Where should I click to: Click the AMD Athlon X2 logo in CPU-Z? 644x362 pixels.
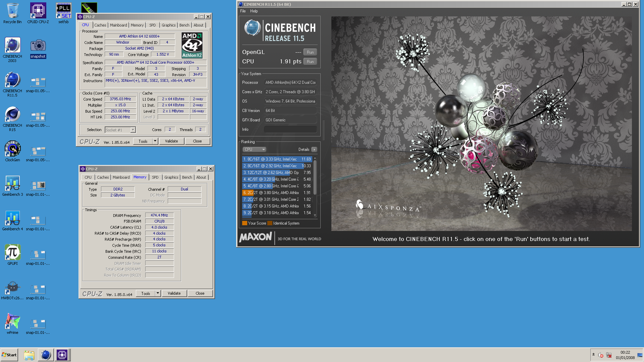[192, 45]
